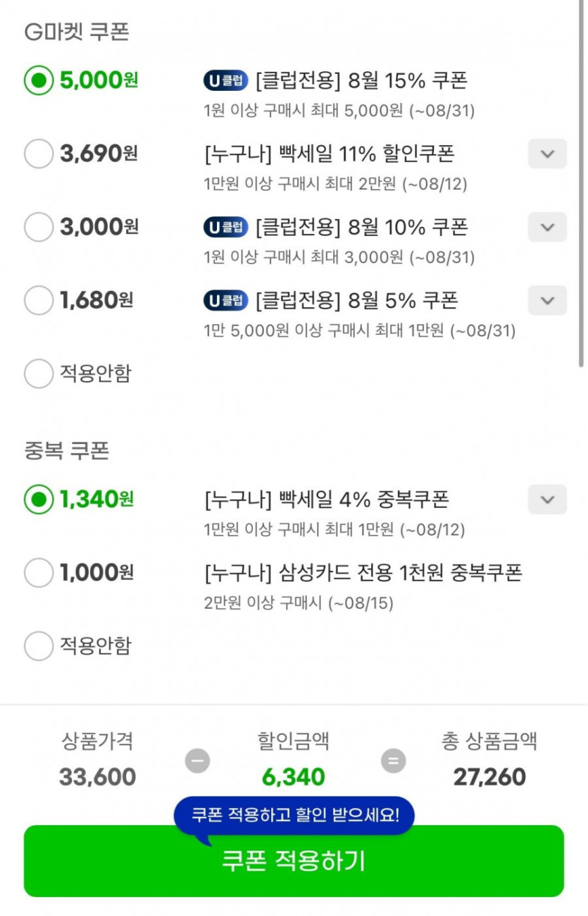Click the 쿠폰 적용하고 할인 받으세요 tooltip

click(294, 816)
